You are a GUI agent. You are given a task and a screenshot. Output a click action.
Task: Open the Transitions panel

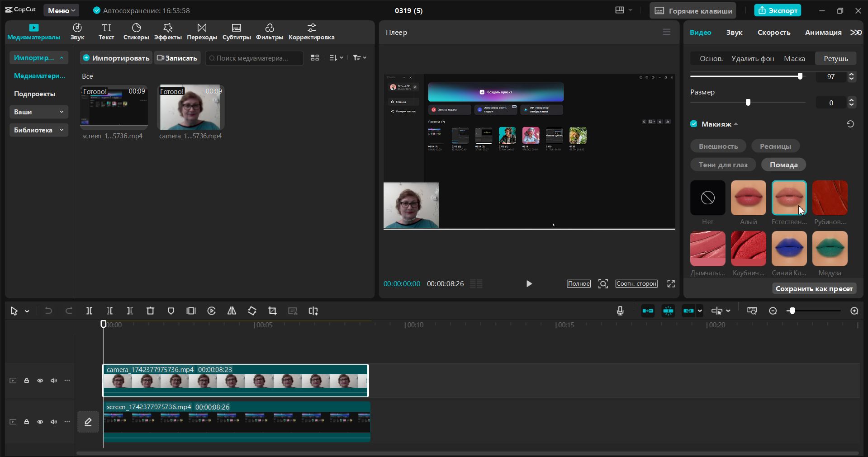[202, 32]
